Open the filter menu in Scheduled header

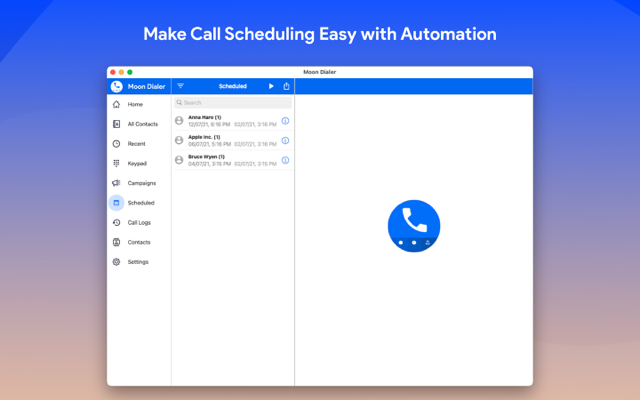181,86
